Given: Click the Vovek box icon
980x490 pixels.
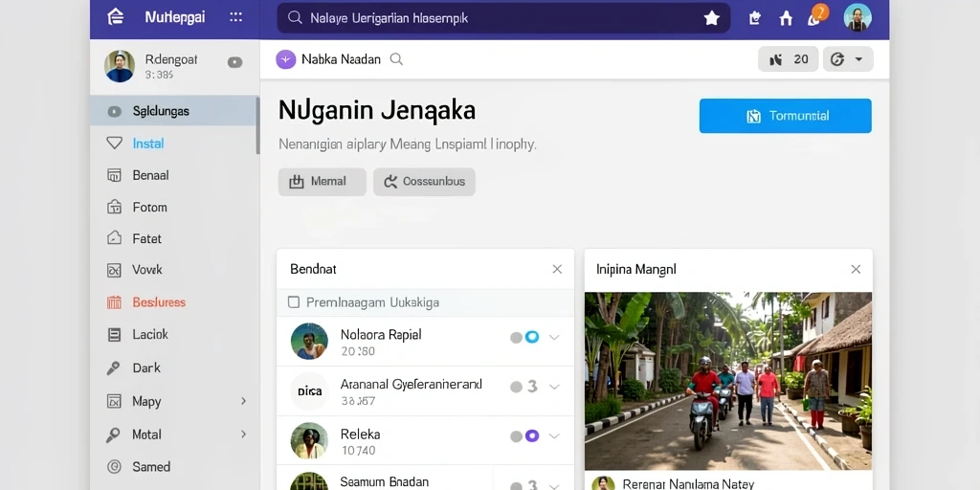Looking at the screenshot, I should 114,270.
